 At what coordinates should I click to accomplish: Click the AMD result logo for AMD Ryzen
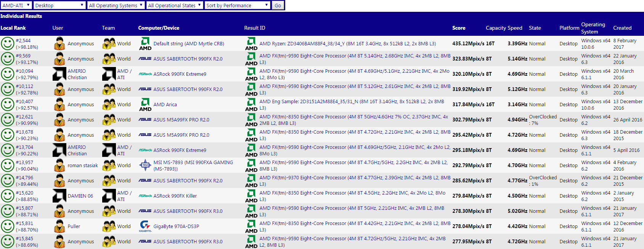(251, 43)
